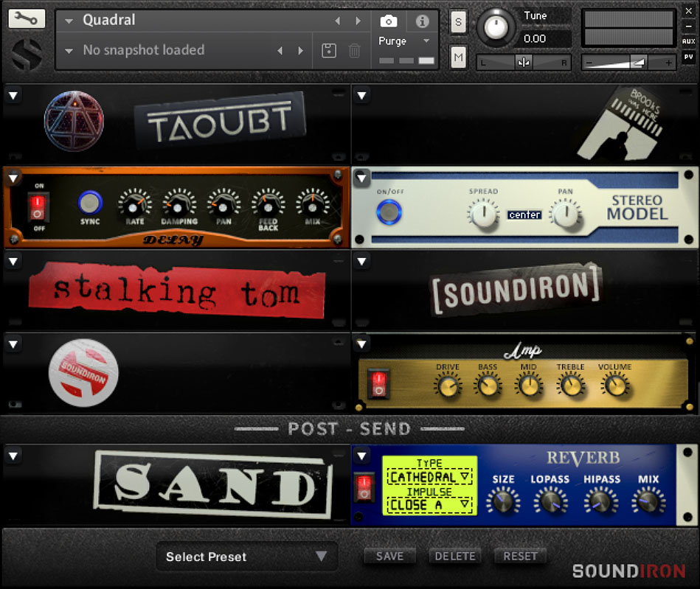Open the wrench settings tool
Viewport: 700px width, 589px height.
pyautogui.click(x=27, y=18)
